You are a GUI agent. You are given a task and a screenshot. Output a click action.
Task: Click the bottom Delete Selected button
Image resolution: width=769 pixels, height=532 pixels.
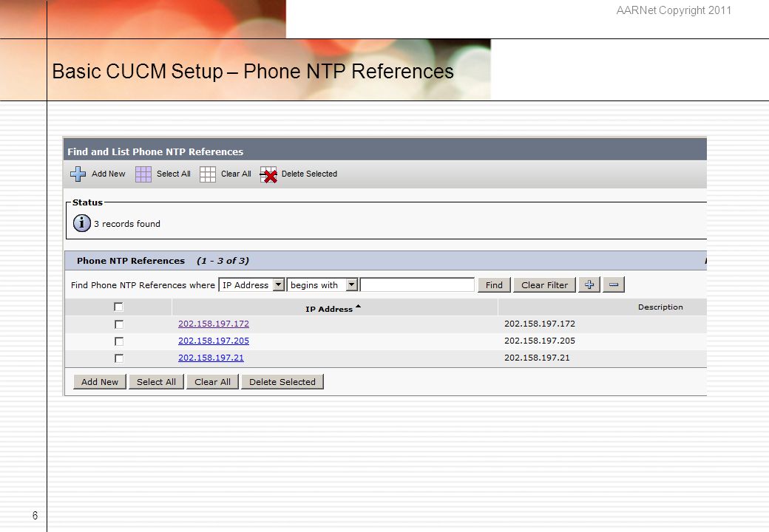282,381
